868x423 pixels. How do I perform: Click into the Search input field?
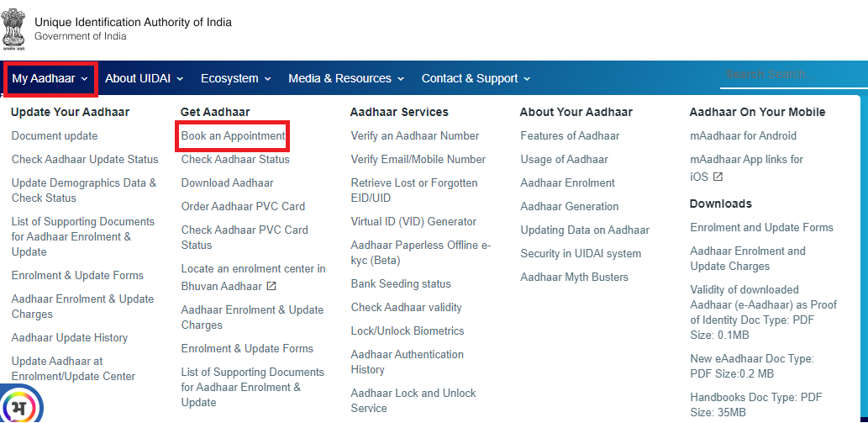tap(790, 76)
